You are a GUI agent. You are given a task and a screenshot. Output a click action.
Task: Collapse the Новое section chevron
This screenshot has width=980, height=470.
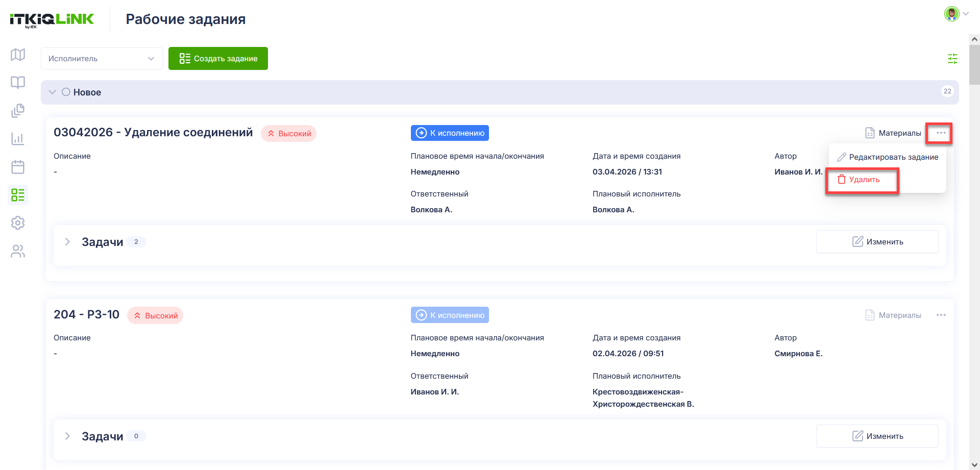52,92
